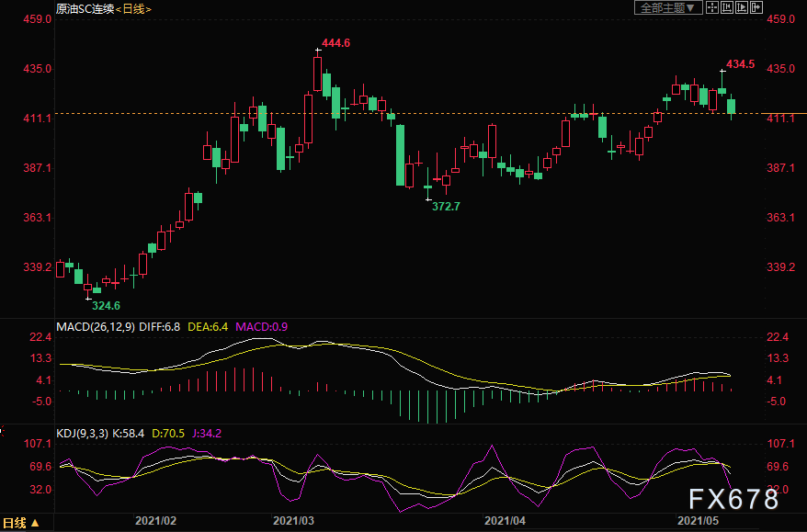Click the export chart icon
Screen dimensions: 807x532
click(756, 7)
